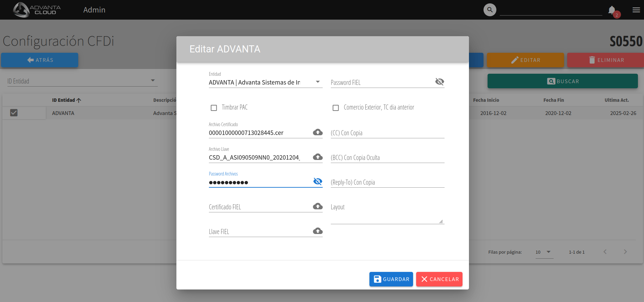Click the green BUSCAR button
This screenshot has width=644, height=302.
[x=563, y=81]
